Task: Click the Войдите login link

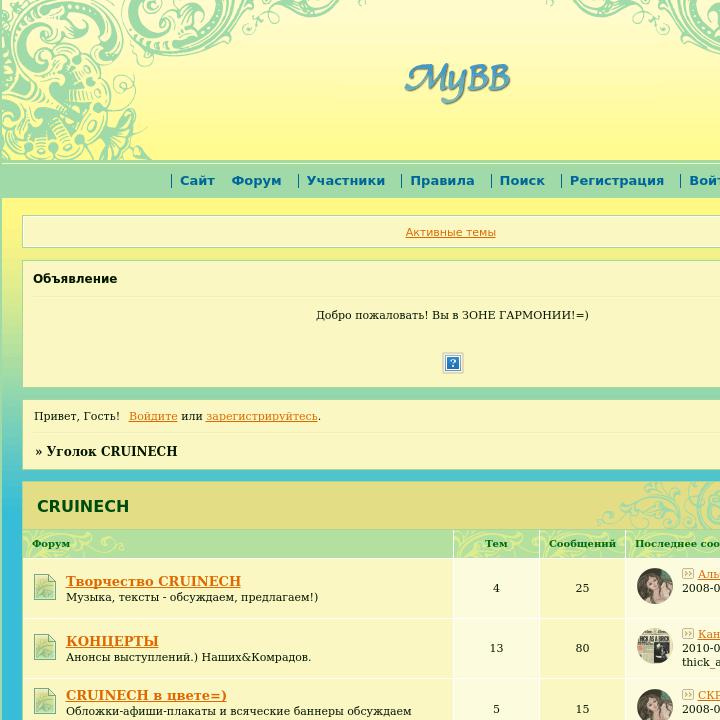Action: coord(153,416)
